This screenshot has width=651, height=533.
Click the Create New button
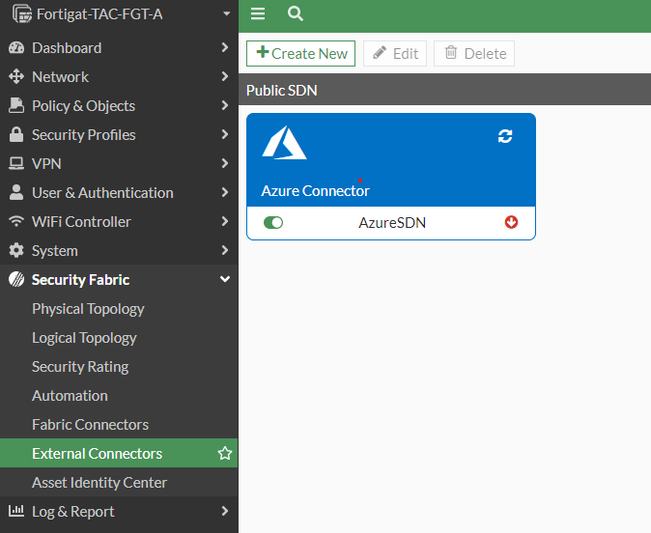301,54
